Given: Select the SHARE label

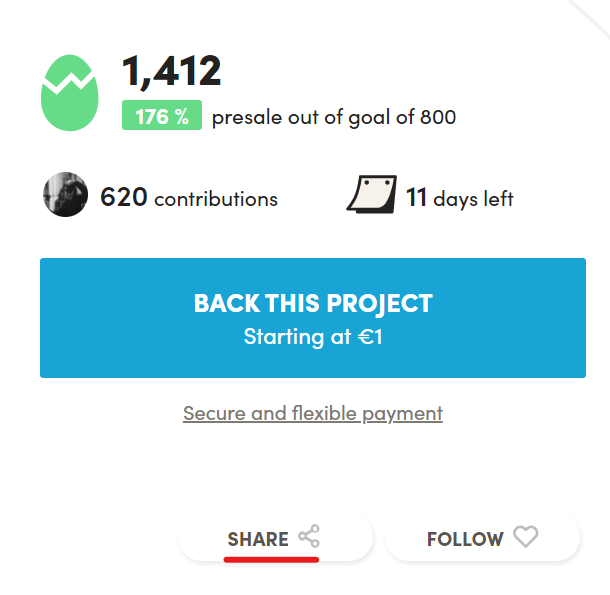Looking at the screenshot, I should [258, 539].
